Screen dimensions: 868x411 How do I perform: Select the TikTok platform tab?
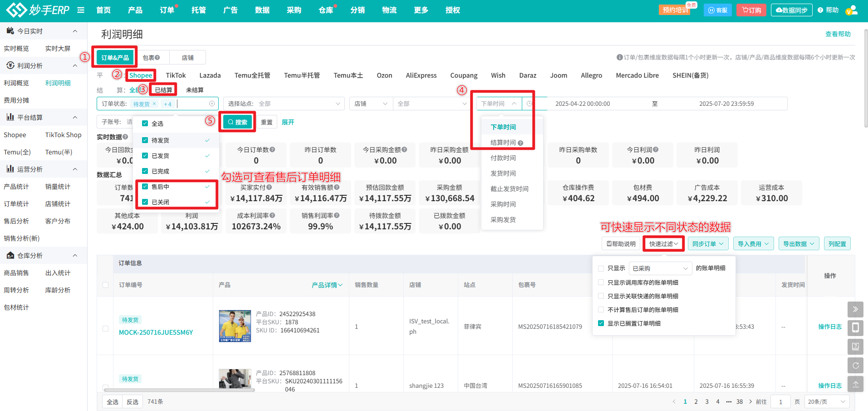tap(176, 75)
